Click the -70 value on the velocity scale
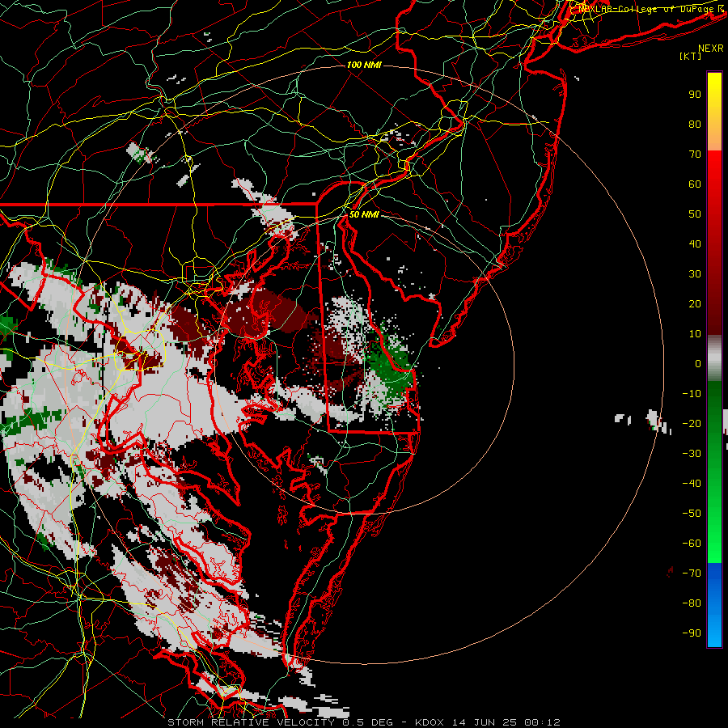Screen dimensions: 728x728 point(692,574)
